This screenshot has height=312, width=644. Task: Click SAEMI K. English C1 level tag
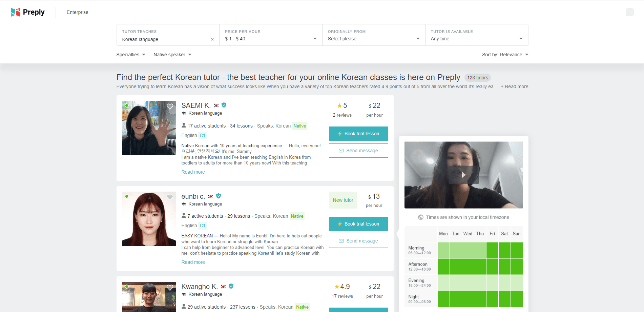tap(203, 135)
